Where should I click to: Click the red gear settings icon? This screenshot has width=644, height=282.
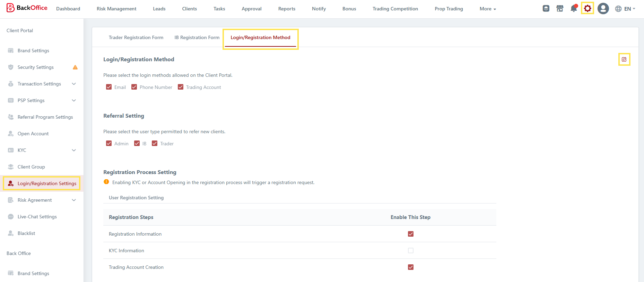point(587,8)
